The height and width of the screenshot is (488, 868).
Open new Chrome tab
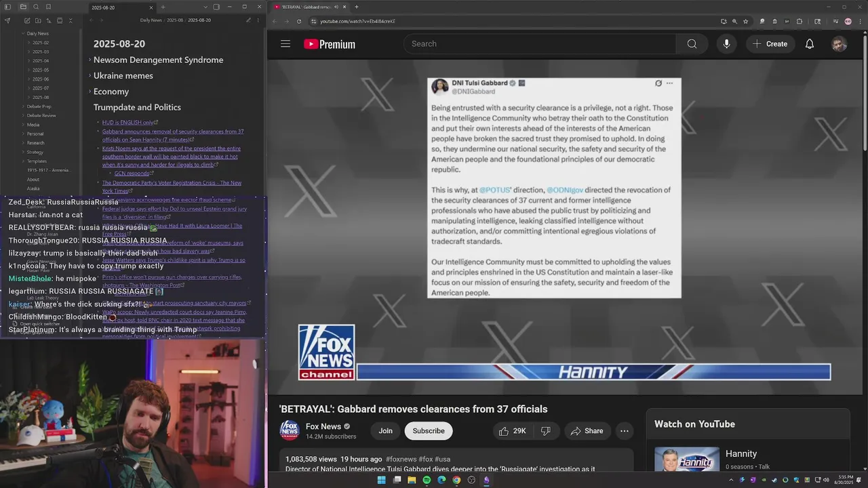[357, 7]
